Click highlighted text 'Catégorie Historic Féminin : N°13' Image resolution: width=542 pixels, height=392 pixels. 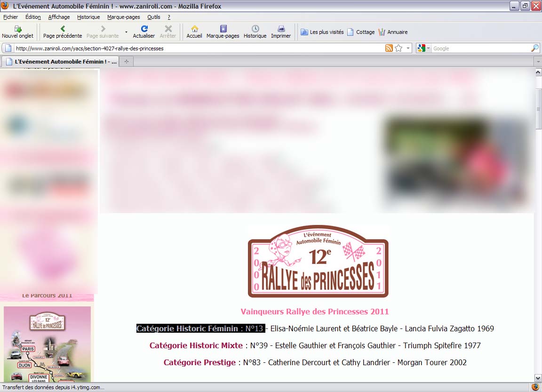click(x=200, y=328)
